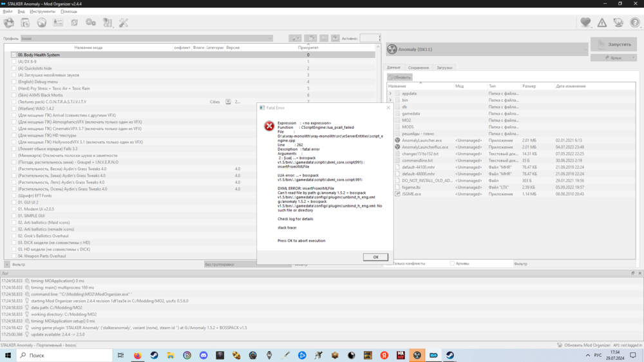The width and height of the screenshot is (644, 362).
Task: Open the settings wrench-and-screwdriver toolbar icon
Action: point(124,23)
